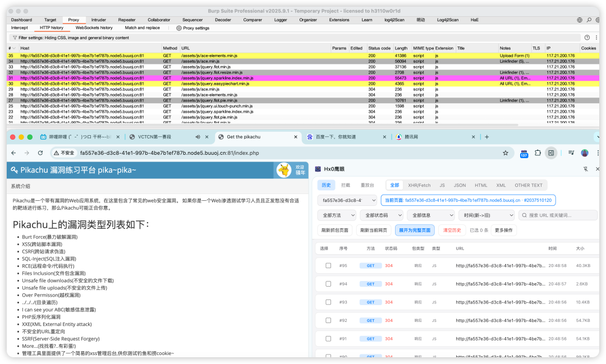This screenshot has height=364, width=606.
Task: Select Burp history row 35 ace-elements
Action: tap(303, 56)
